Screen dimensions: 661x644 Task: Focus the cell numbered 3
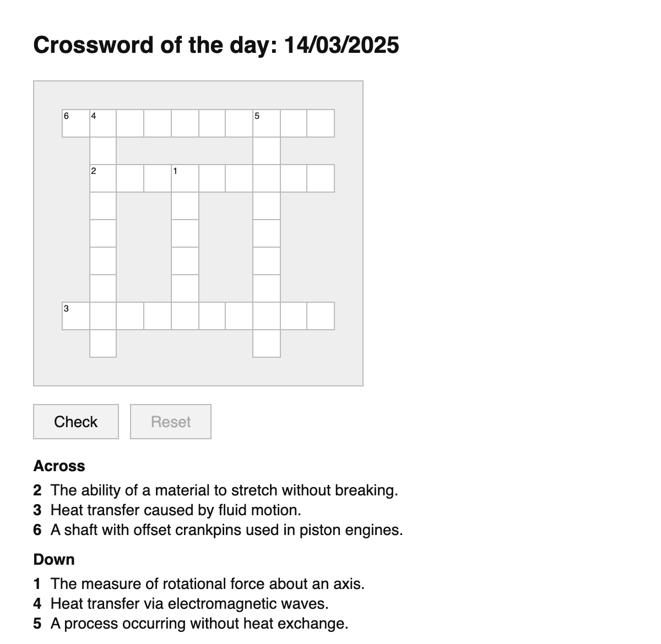[75, 316]
